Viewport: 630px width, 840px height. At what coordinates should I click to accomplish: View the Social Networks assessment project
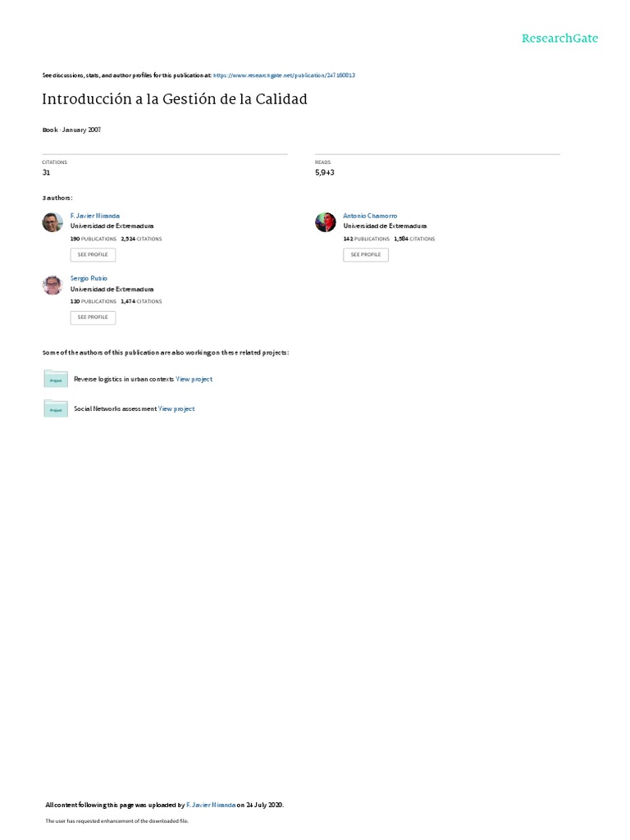click(176, 409)
